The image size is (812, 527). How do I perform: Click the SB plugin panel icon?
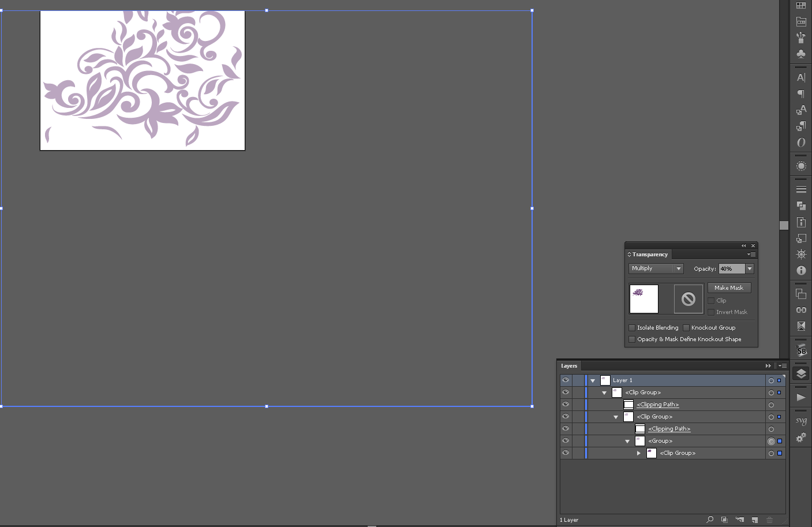801,350
